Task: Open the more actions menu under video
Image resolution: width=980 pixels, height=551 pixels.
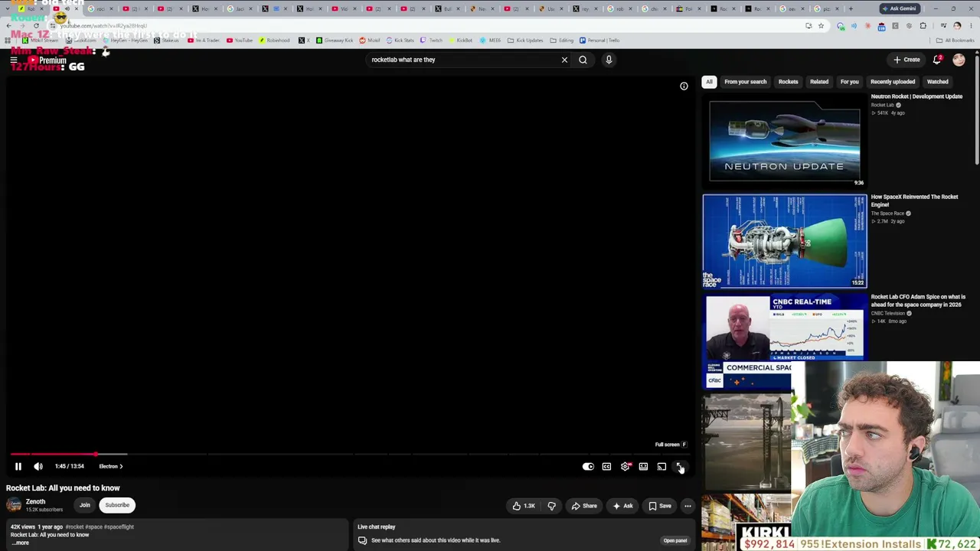Action: [688, 505]
